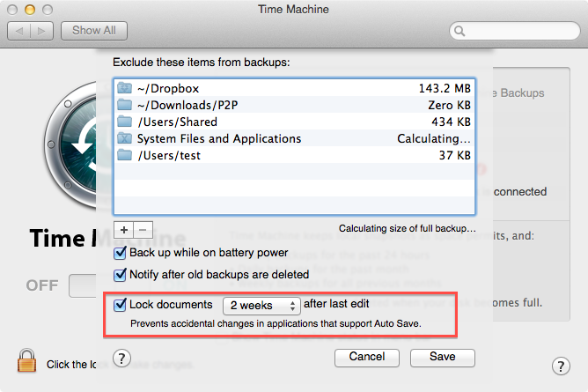Open help in the Time Machine window corner
This screenshot has width=588, height=392.
pos(561,366)
